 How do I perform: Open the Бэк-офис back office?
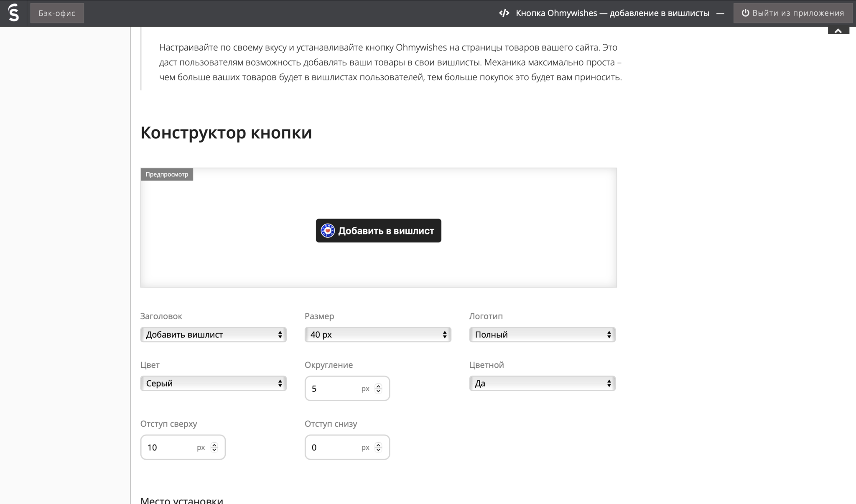click(57, 13)
